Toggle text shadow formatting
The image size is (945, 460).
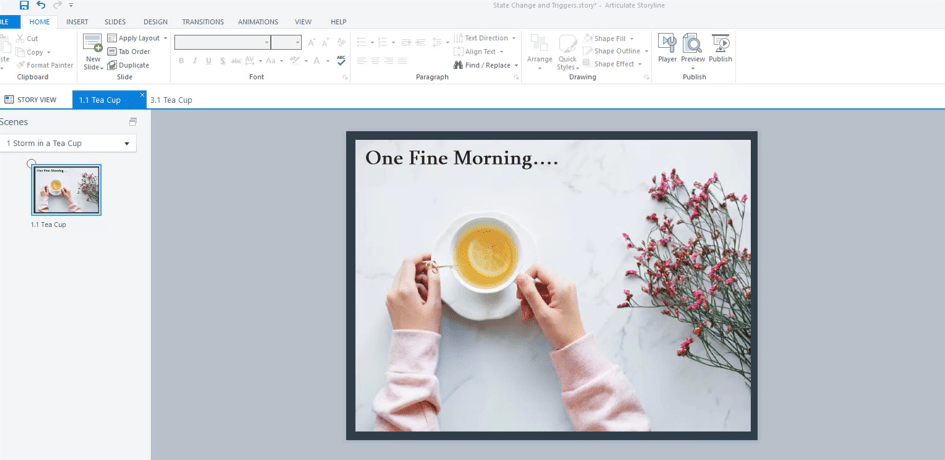(x=222, y=61)
